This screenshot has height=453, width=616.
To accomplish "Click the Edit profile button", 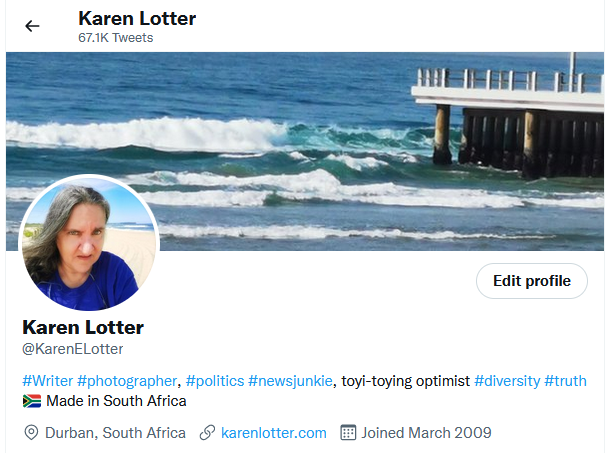I will pyautogui.click(x=532, y=281).
